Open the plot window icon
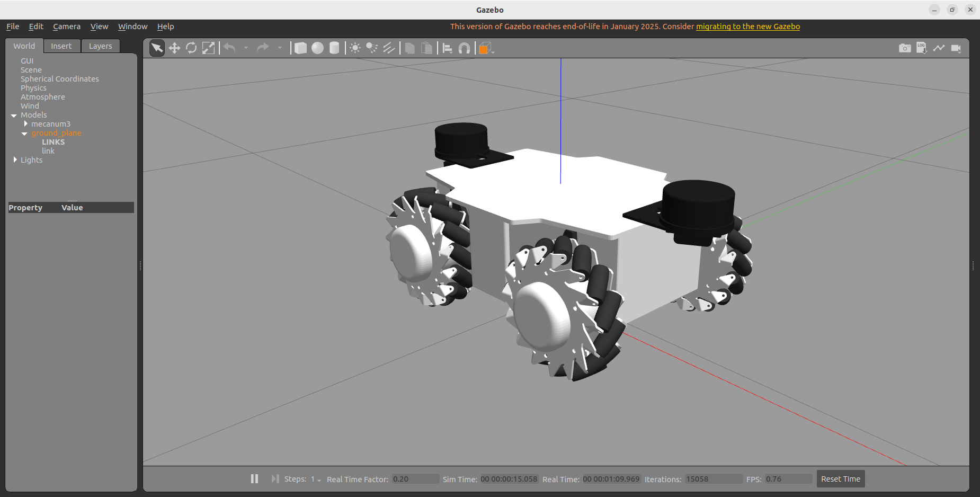 (x=939, y=48)
